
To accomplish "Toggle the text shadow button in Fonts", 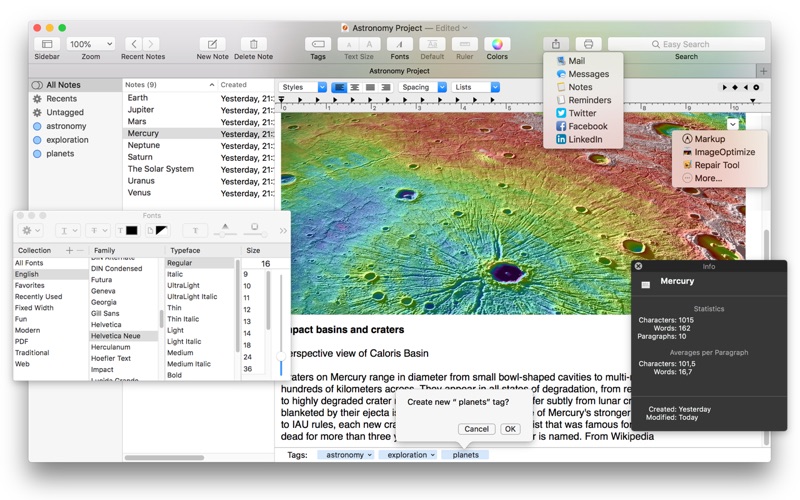I will [x=195, y=230].
